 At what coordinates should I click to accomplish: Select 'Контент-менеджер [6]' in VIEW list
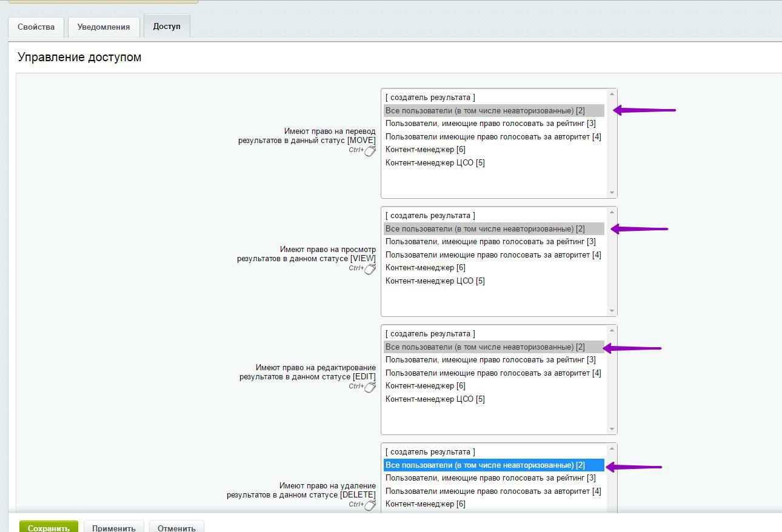494,268
